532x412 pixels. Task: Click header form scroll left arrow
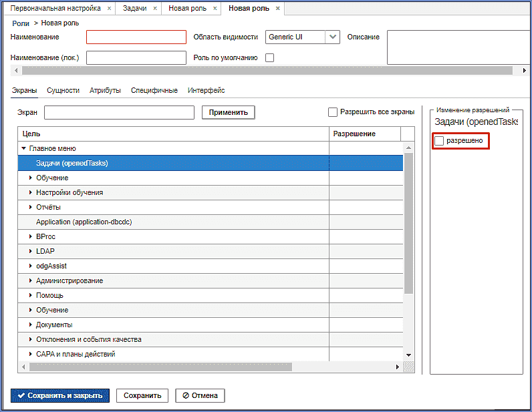(16, 71)
